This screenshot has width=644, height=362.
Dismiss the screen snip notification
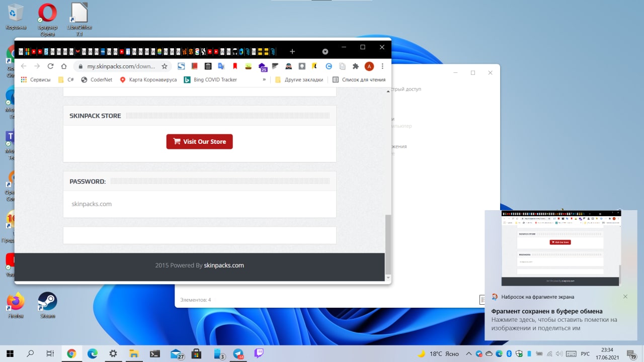pyautogui.click(x=625, y=297)
